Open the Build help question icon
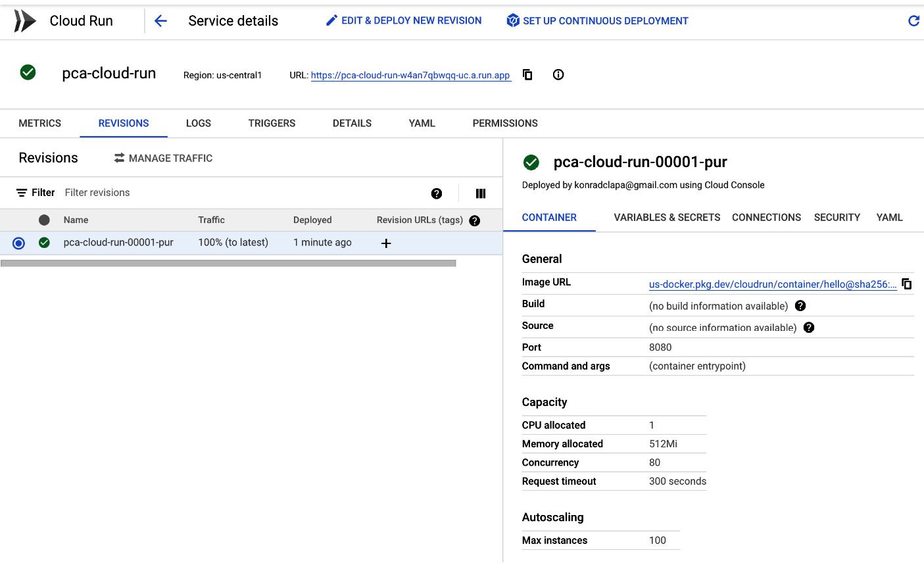Screen dimensions: 924x567 click(x=800, y=306)
